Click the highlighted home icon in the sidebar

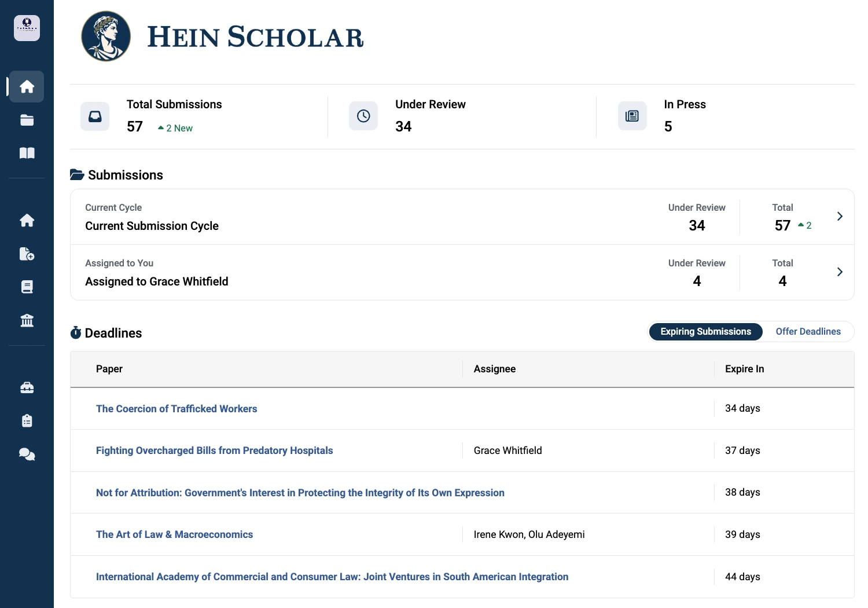(x=27, y=87)
